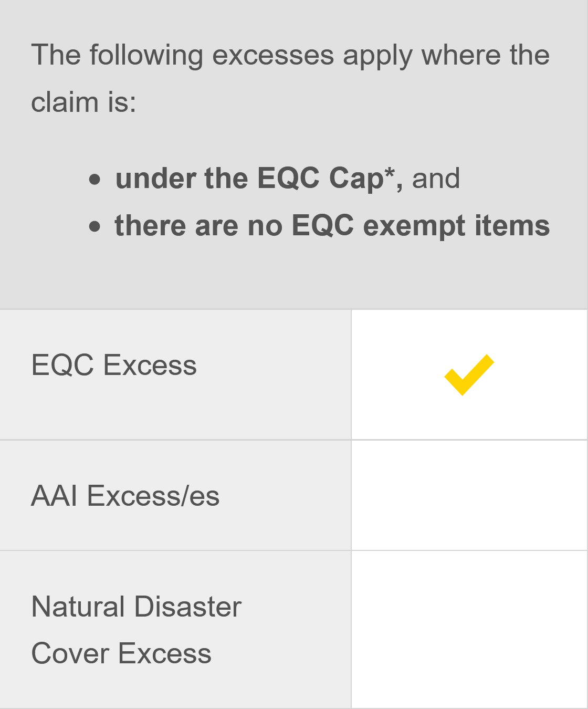
Task: Click the word 'Natural Disaster' in the table
Action: pos(136,607)
